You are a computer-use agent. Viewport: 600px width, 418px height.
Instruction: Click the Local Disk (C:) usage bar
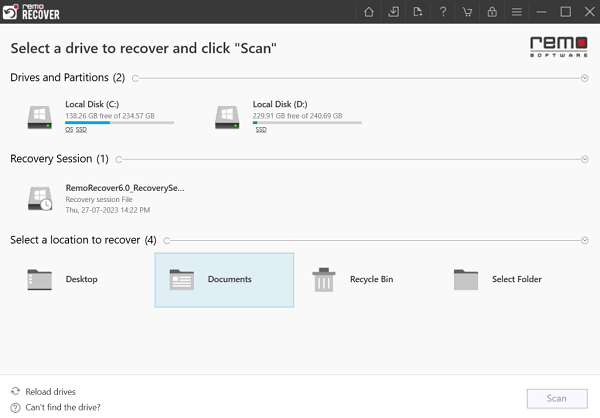(x=119, y=122)
